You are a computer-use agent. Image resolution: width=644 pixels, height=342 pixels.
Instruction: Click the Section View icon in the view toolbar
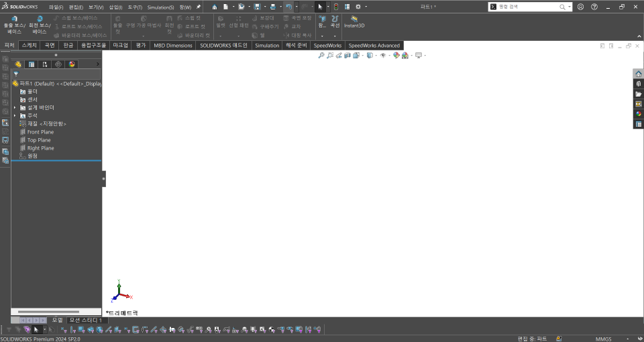(347, 56)
